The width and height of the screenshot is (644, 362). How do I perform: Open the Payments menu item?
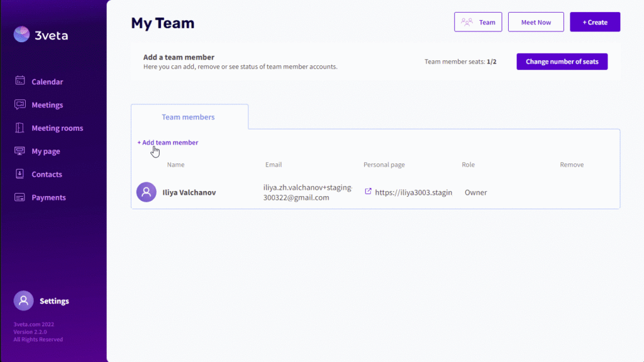click(48, 197)
